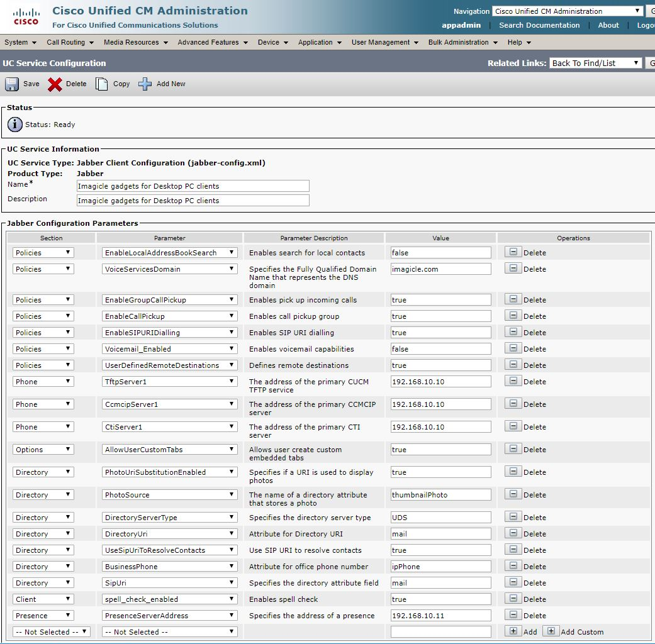Viewport: 655px width, 644px height.
Task: Click the About link
Action: [x=608, y=25]
